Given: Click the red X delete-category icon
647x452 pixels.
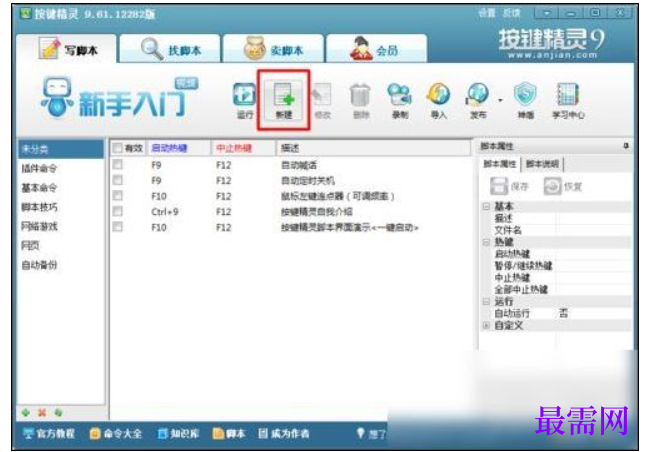Looking at the screenshot, I should pos(42,412).
